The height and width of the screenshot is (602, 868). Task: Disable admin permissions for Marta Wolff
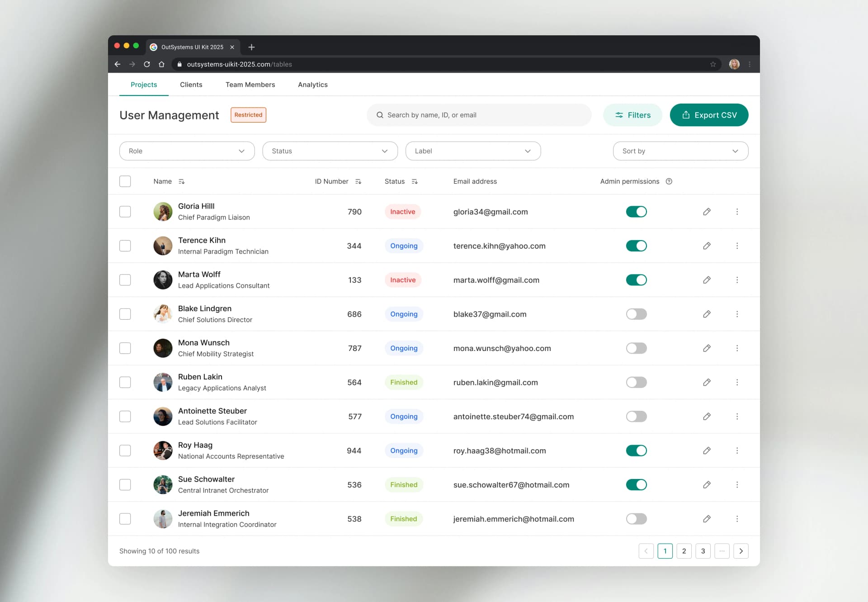tap(637, 280)
